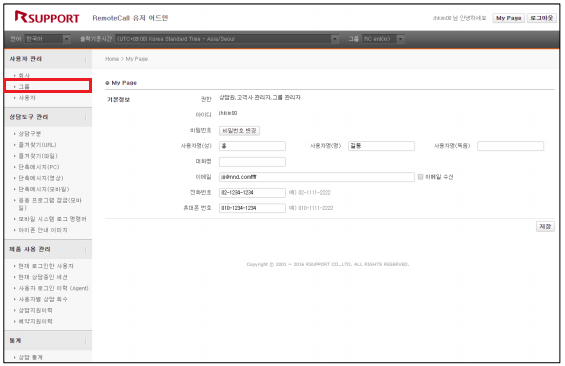This screenshot has width=565, height=366.
Task: Click the Home breadcrumb link
Action: [112, 59]
